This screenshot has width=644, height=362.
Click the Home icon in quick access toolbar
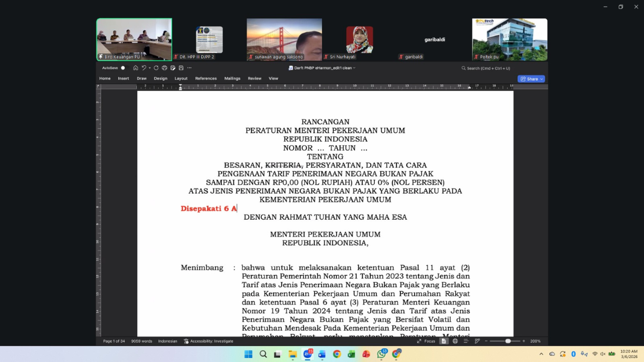pos(136,68)
